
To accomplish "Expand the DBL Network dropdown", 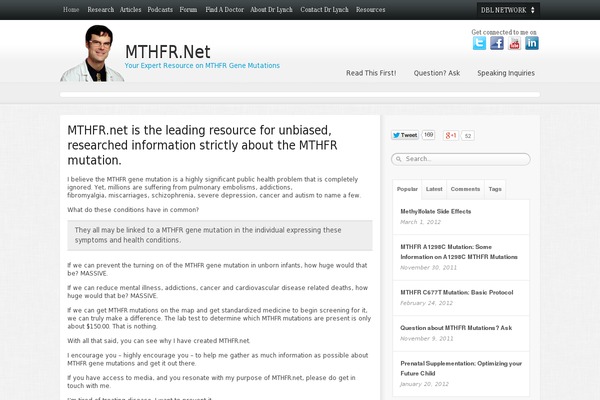I will pos(509,9).
